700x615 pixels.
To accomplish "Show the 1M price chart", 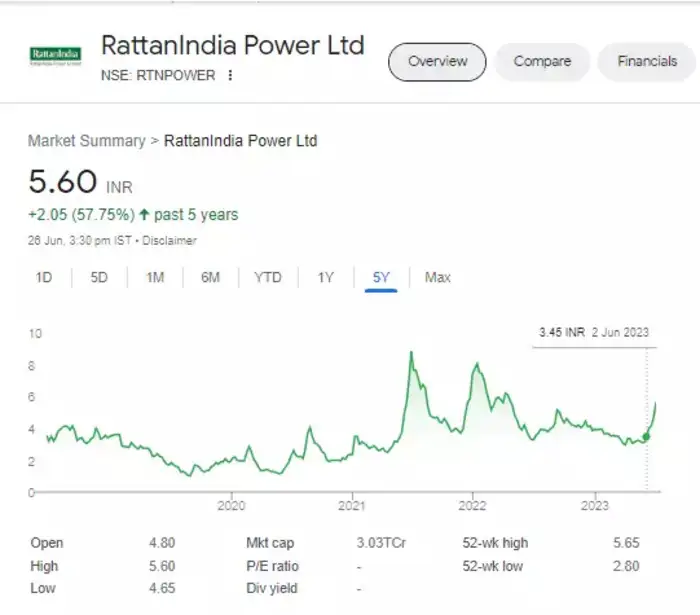I will tap(154, 277).
